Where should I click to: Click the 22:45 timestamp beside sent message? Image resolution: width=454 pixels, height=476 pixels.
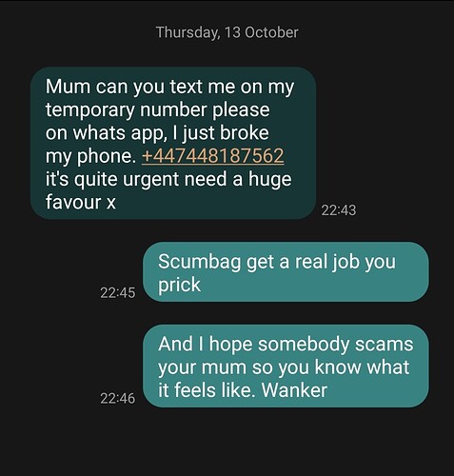[x=118, y=292]
